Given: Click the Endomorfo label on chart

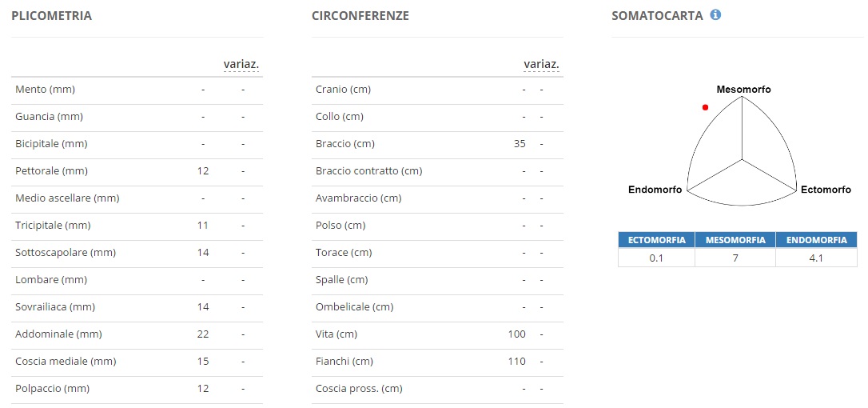Looking at the screenshot, I should 655,190.
